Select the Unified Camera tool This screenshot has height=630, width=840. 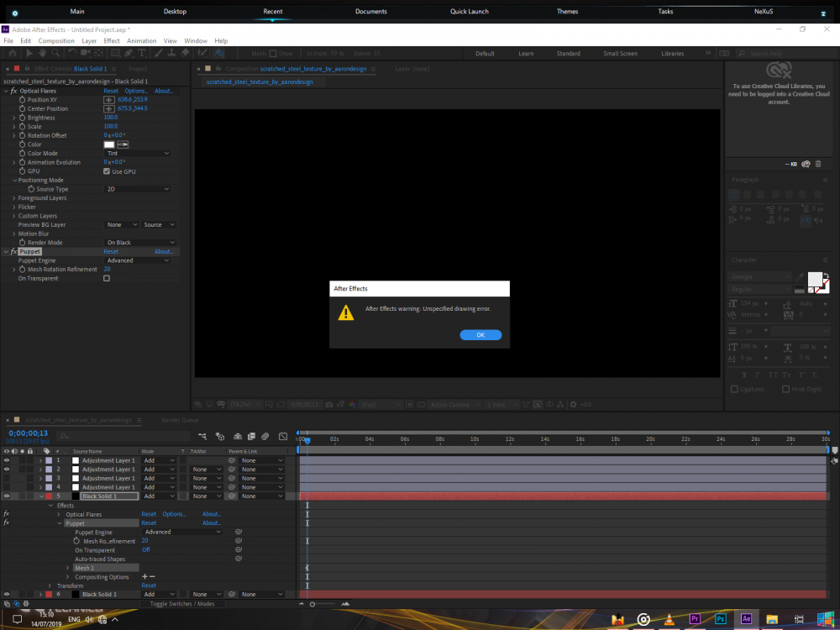pos(85,53)
